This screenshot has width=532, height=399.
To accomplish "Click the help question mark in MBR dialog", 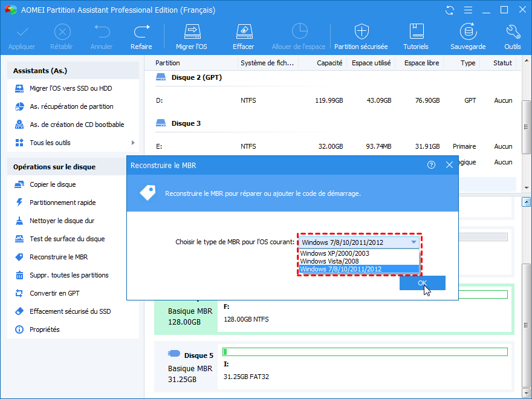I will point(431,165).
